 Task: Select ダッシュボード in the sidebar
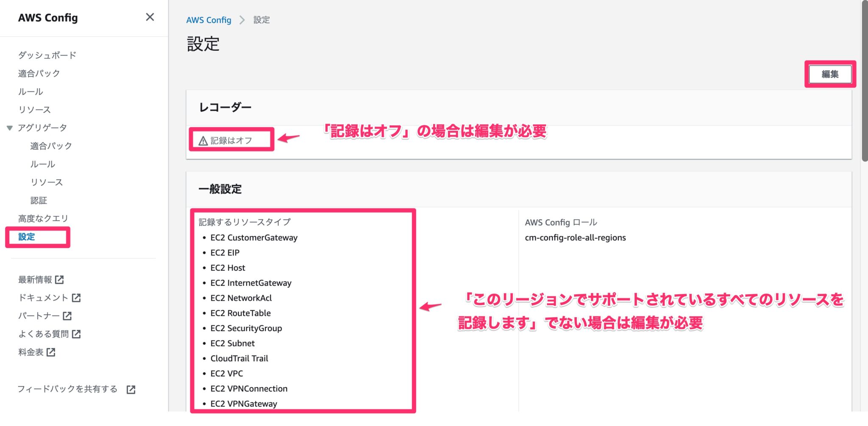(x=47, y=55)
